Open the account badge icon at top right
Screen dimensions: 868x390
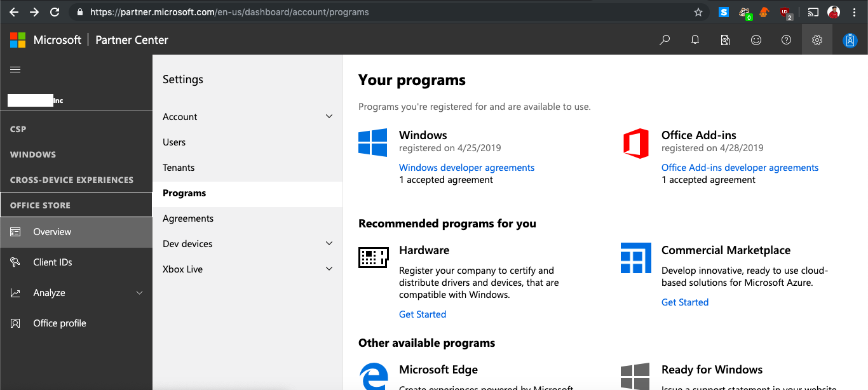(x=850, y=40)
